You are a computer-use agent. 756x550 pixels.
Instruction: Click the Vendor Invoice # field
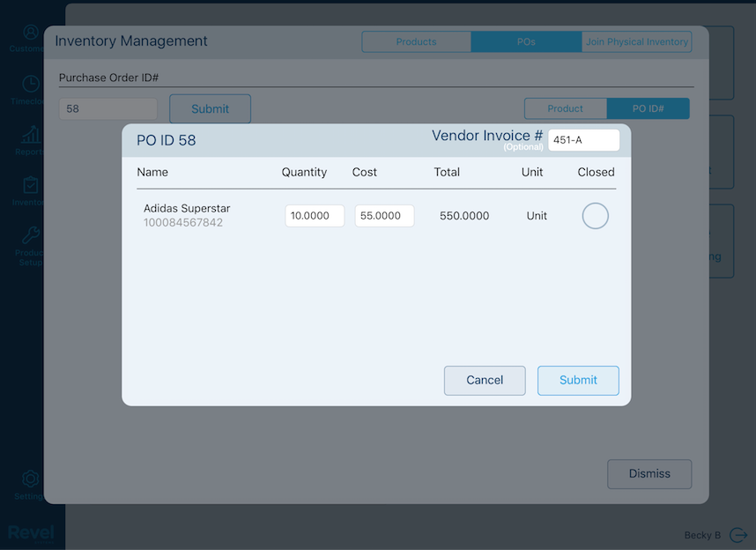tap(585, 139)
